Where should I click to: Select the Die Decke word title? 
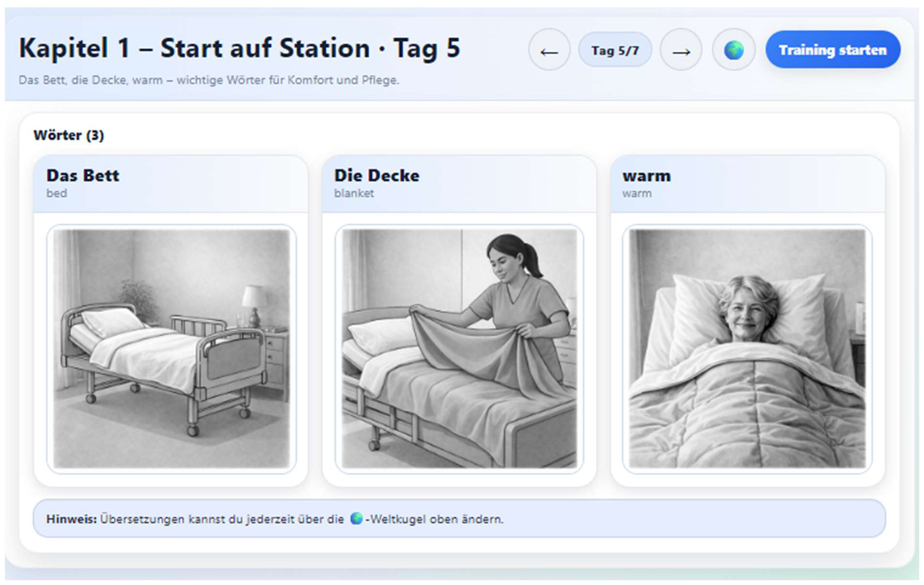pyautogui.click(x=376, y=175)
